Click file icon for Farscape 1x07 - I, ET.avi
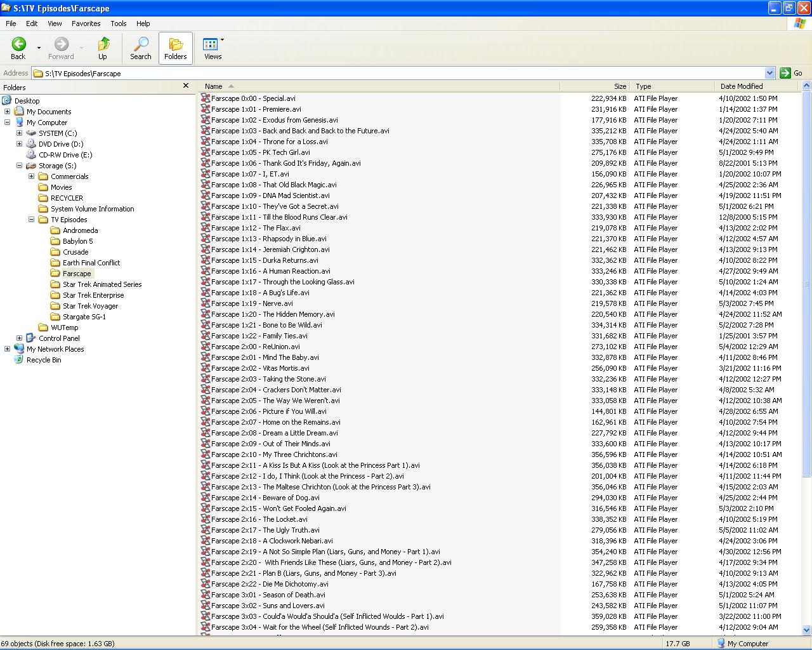Screen dimensions: 812x650 click(206, 174)
